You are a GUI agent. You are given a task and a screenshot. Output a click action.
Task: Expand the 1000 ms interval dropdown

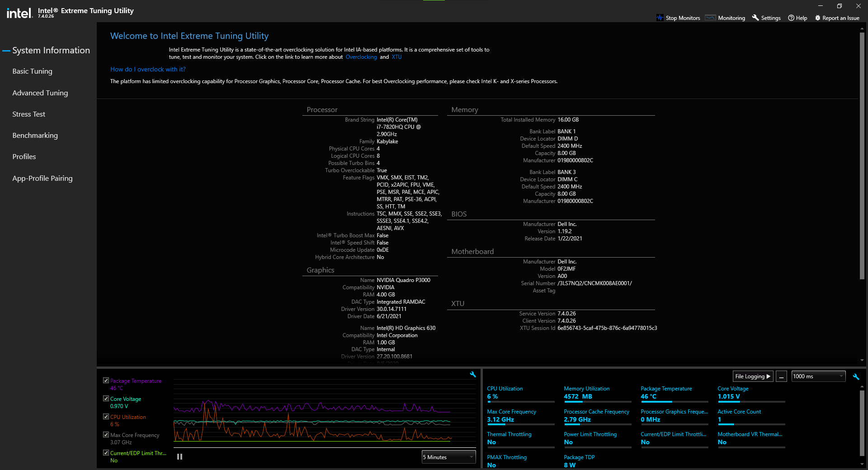tap(818, 376)
